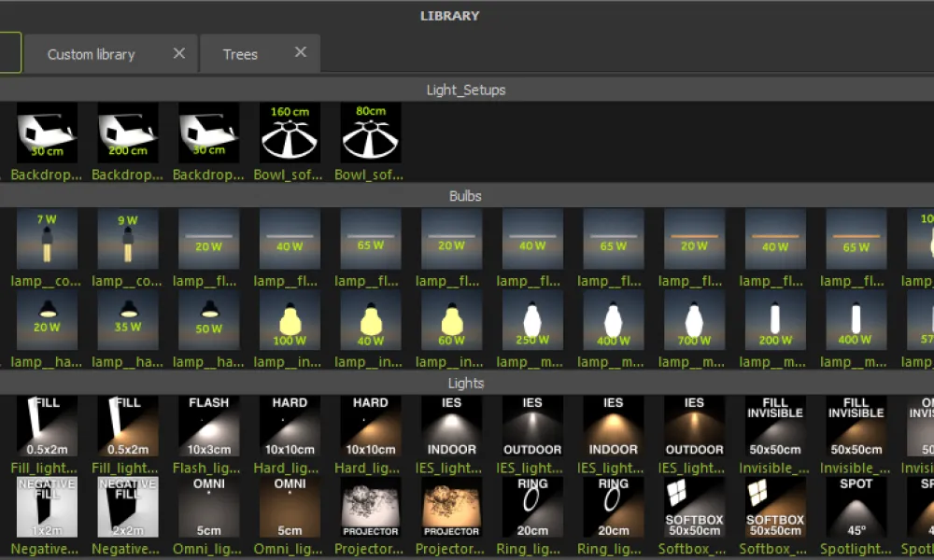The width and height of the screenshot is (934, 560).
Task: Select the 160 cm Bowl softbox setup
Action: pyautogui.click(x=290, y=133)
